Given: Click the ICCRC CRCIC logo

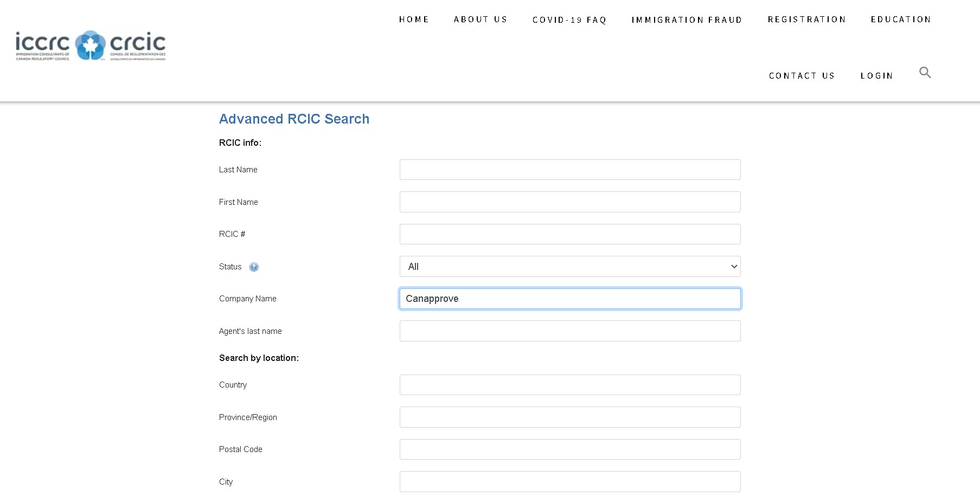Looking at the screenshot, I should click(90, 46).
